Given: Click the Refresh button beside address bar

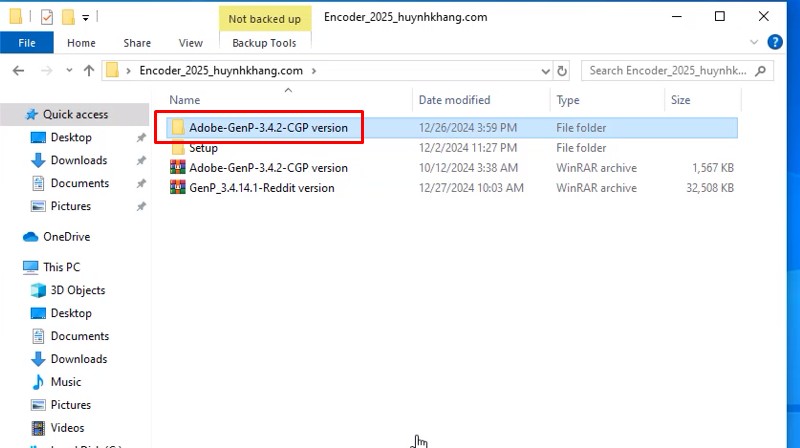Looking at the screenshot, I should coord(562,71).
